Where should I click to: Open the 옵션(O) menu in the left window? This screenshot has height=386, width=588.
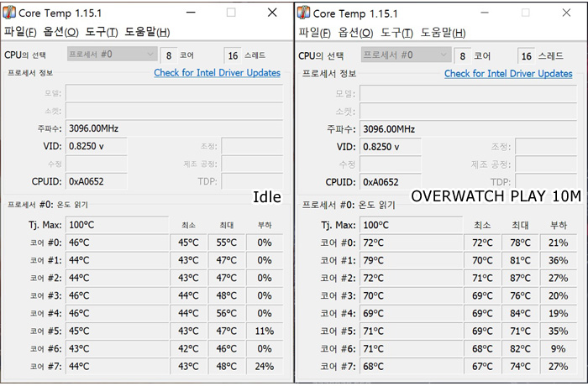pos(60,32)
